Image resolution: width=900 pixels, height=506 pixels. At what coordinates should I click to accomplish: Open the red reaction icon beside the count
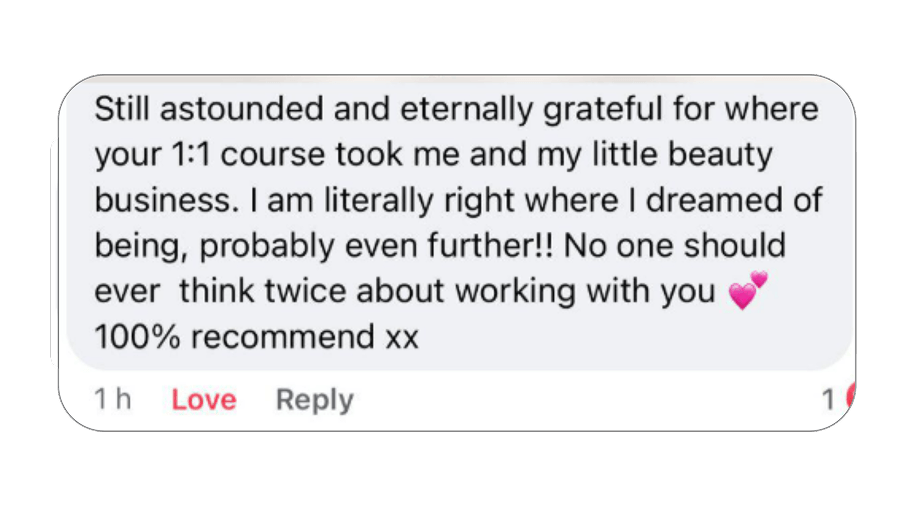[x=850, y=399]
